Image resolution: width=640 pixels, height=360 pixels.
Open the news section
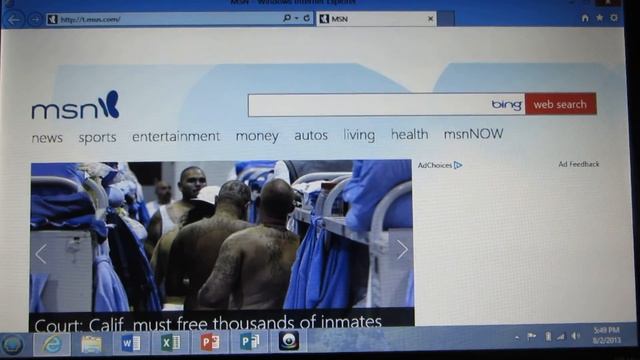click(47, 138)
